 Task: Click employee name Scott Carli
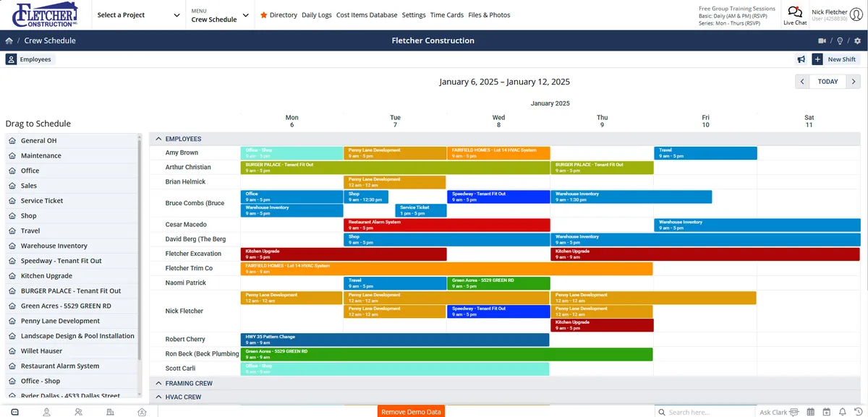click(x=180, y=369)
